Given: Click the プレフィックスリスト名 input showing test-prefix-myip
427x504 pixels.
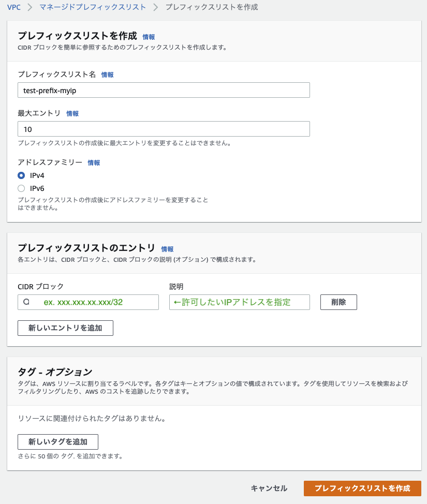Looking at the screenshot, I should 164,90.
